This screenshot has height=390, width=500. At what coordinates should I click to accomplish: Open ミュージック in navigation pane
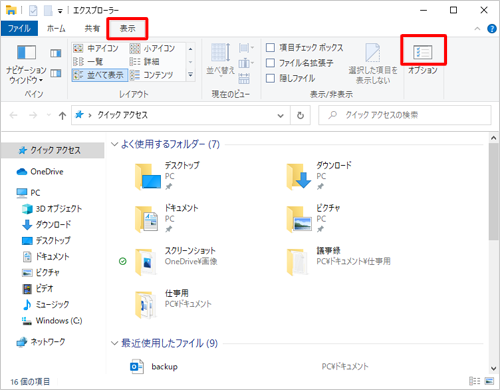(45, 305)
